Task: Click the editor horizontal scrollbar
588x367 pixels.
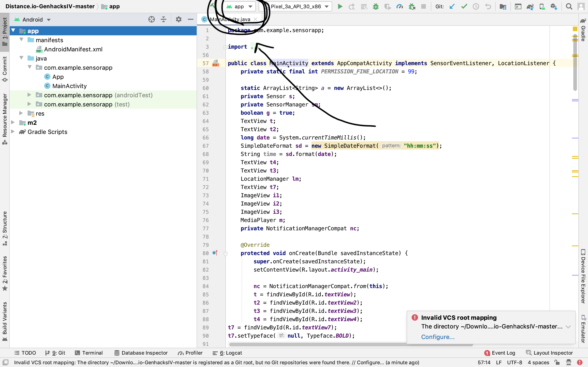Action: 316,344
